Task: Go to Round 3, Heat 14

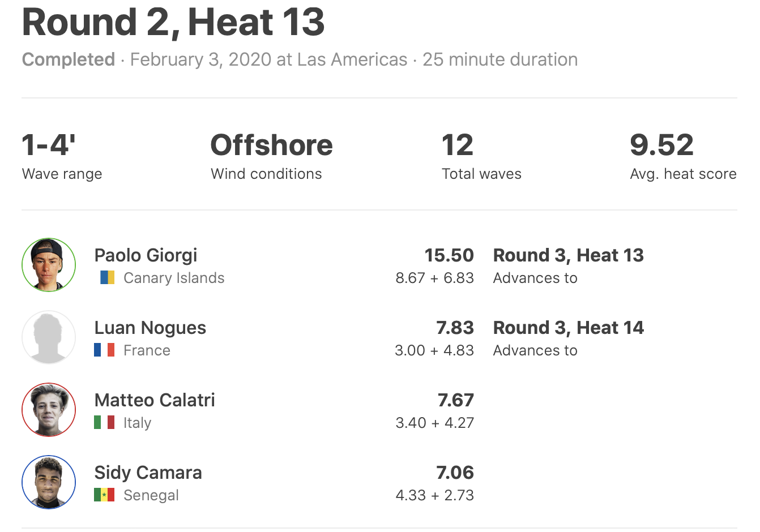Action: [x=568, y=328]
